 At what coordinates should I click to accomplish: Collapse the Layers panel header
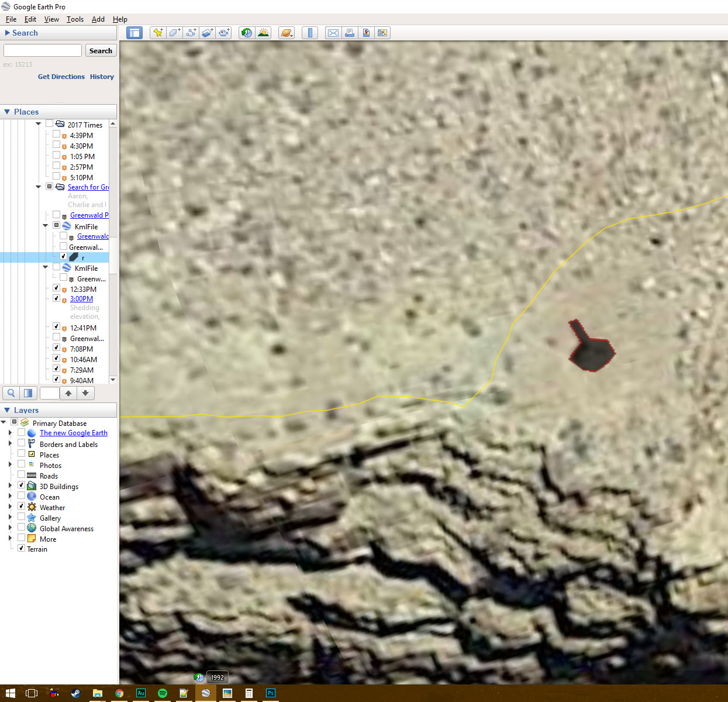point(58,410)
